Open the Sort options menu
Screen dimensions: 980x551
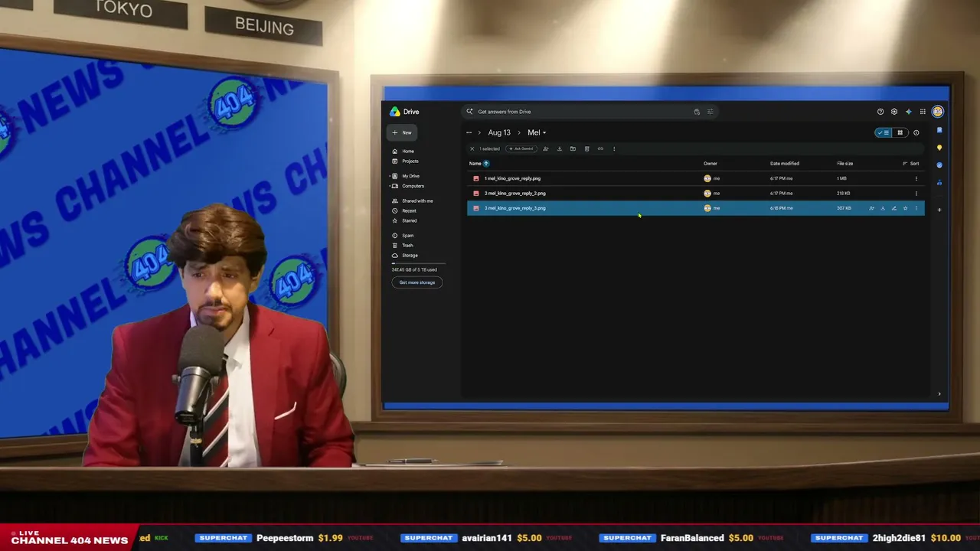910,164
